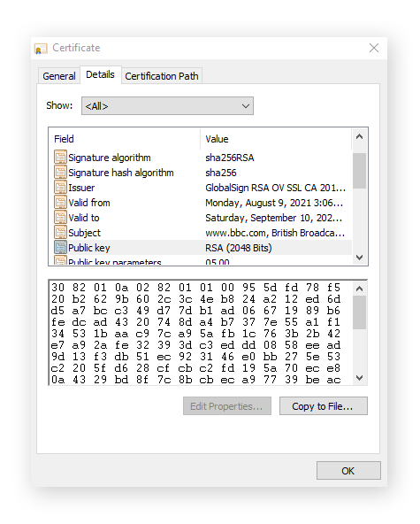Open the Certification Path tab
Screen dimensions: 420x524
tap(162, 76)
